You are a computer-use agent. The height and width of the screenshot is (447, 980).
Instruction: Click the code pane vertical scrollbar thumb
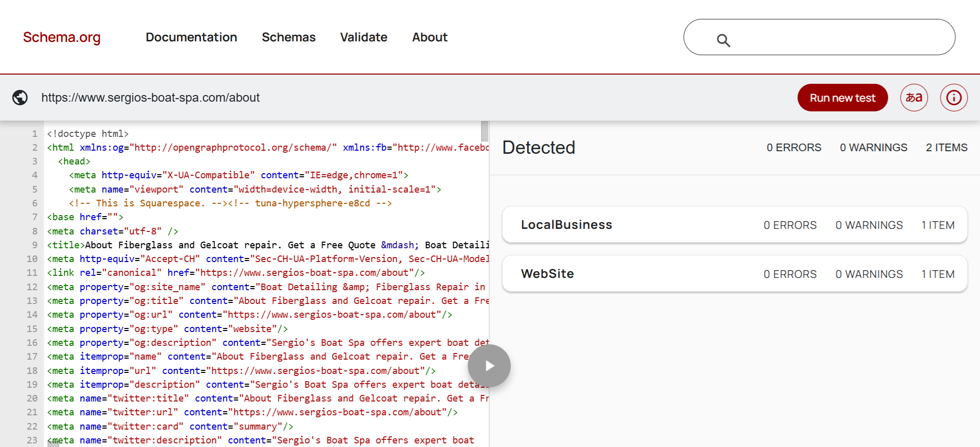485,131
